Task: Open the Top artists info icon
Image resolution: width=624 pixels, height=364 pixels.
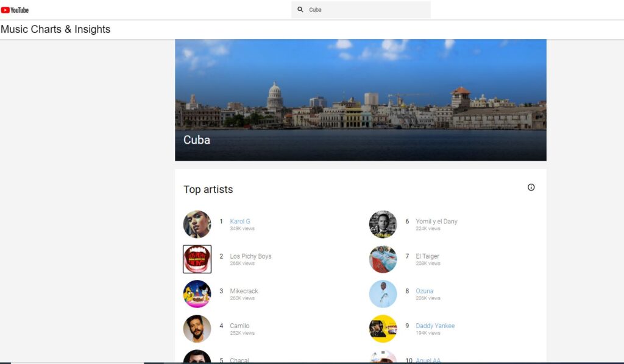Action: [x=531, y=187]
